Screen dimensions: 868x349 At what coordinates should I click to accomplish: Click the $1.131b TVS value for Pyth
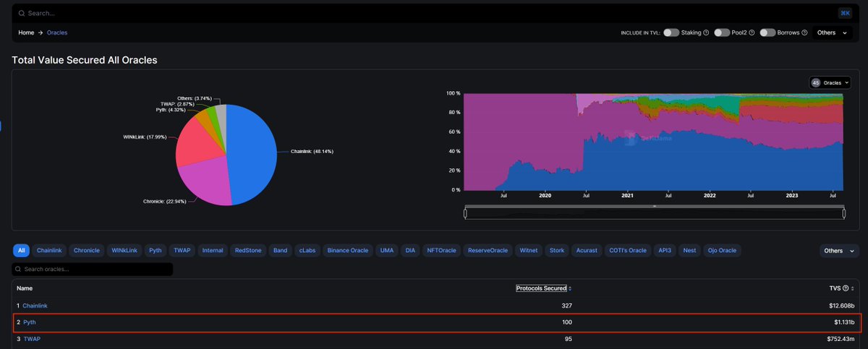pyautogui.click(x=843, y=322)
